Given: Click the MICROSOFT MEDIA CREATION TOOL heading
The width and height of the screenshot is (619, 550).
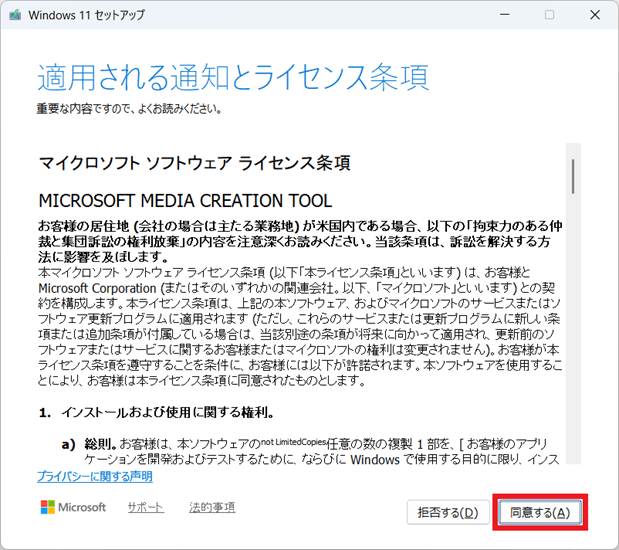Looking at the screenshot, I should (185, 200).
